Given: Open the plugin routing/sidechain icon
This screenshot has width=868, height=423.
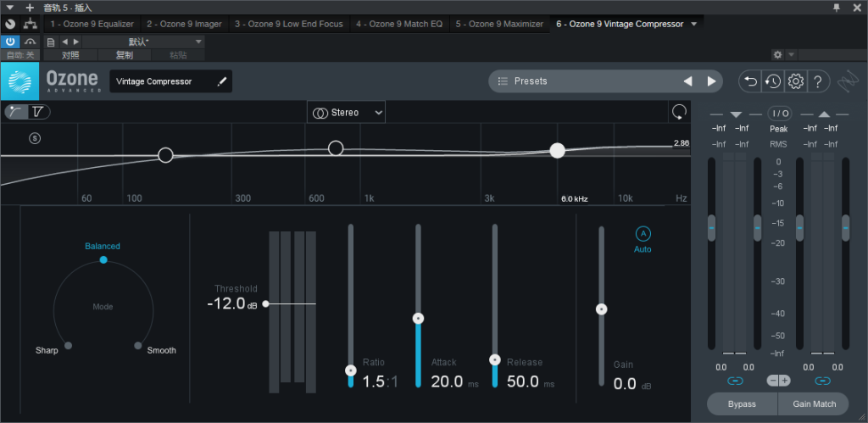Looking at the screenshot, I should 30,24.
